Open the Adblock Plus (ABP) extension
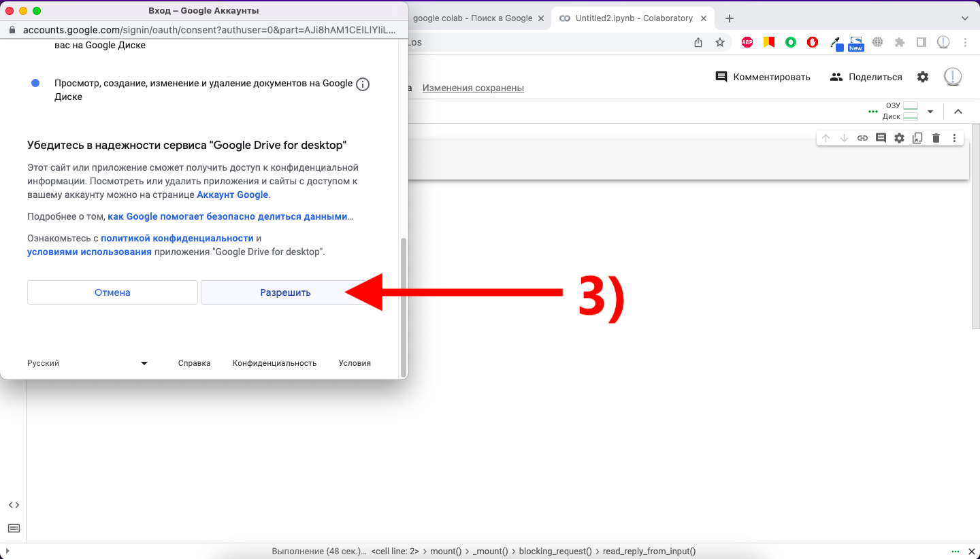The image size is (980, 559). [747, 42]
